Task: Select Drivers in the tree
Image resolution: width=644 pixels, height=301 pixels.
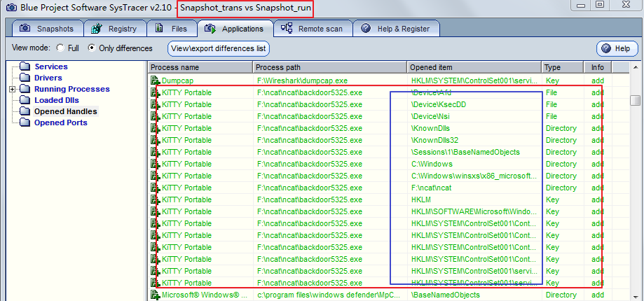Action: [x=48, y=78]
